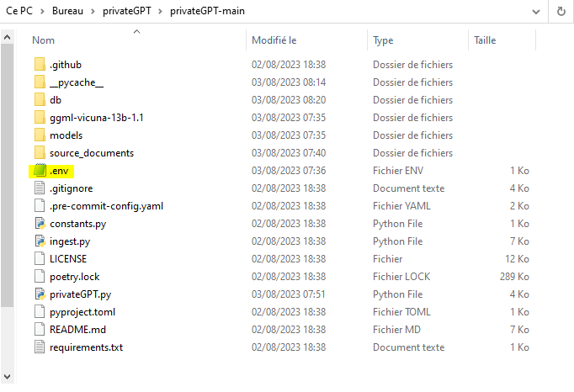The width and height of the screenshot is (574, 392).
Task: Select the models folder icon
Action: 40,135
